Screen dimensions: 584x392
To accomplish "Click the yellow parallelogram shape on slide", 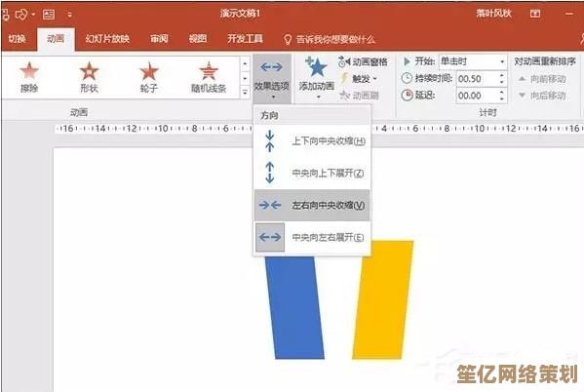I will pos(383,300).
